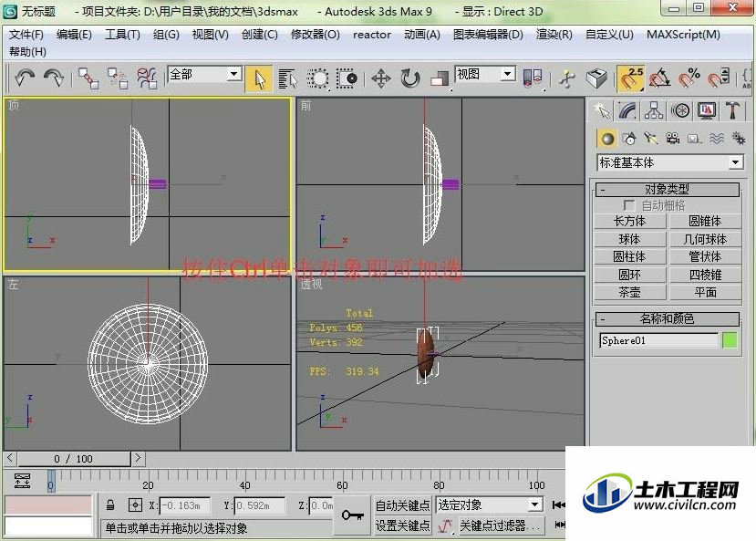Screen dimensions: 756x541
Task: Click the Unlink Selection icon
Action: 117,78
